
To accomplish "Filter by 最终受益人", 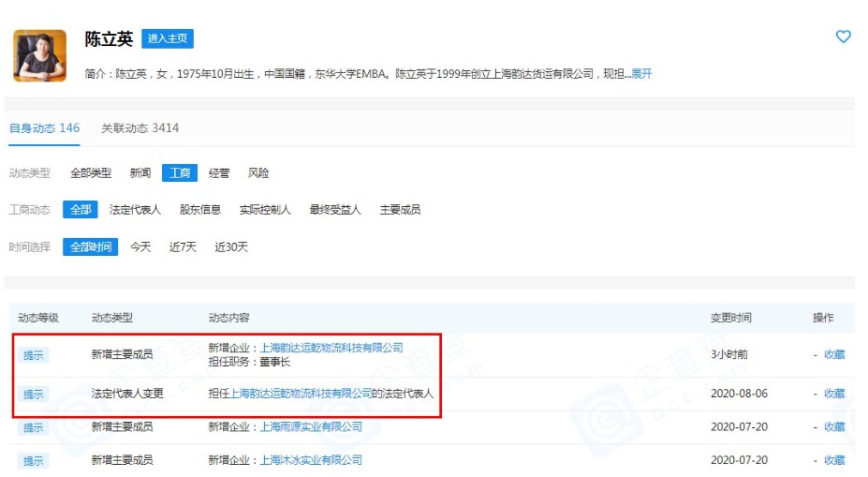I will point(335,210).
